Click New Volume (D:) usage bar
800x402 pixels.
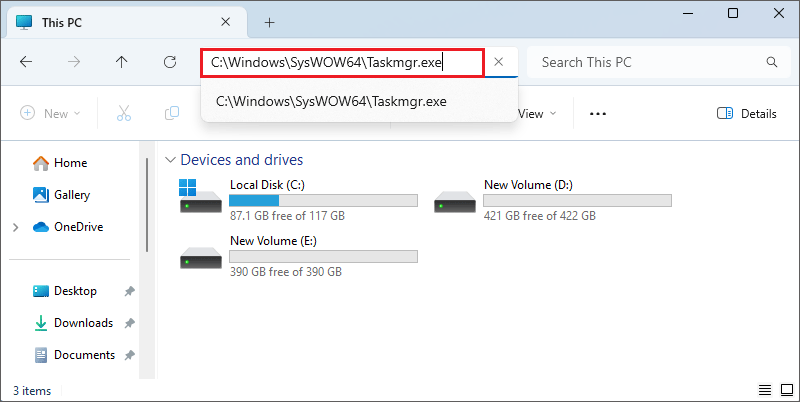(577, 200)
